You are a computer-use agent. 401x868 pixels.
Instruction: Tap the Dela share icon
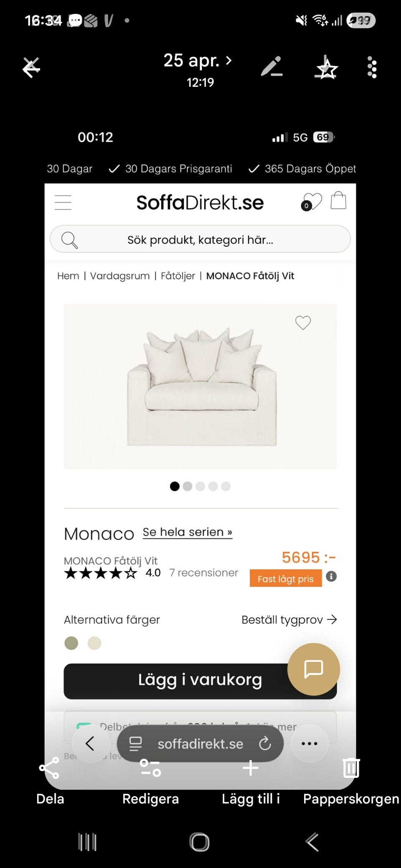click(50, 768)
